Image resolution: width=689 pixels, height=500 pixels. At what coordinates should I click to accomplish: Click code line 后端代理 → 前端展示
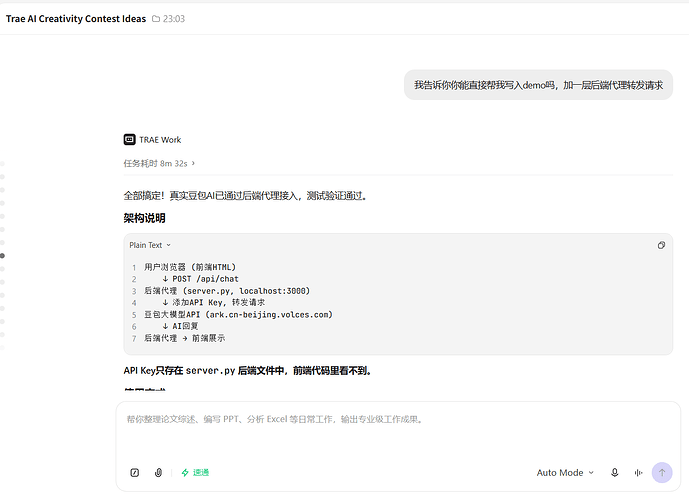[185, 338]
